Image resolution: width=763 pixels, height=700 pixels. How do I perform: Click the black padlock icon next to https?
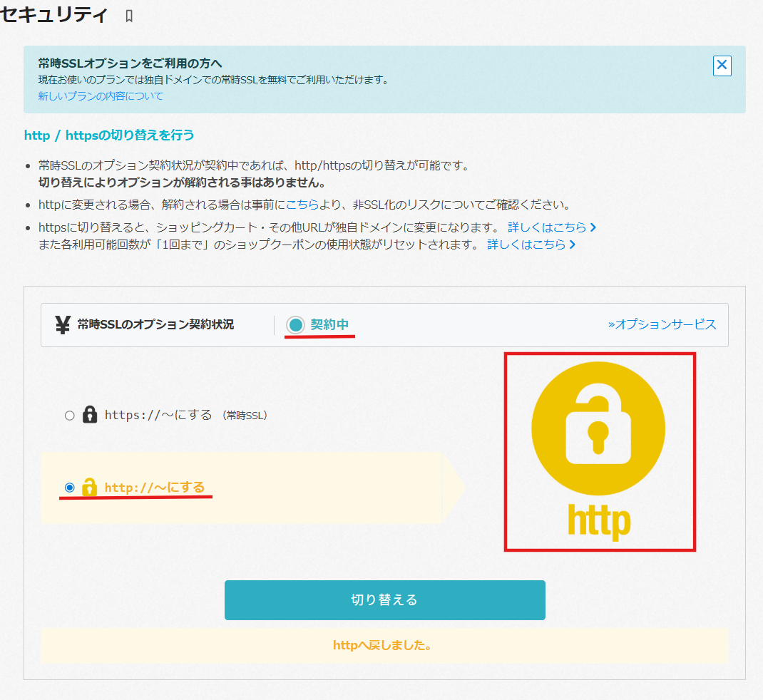pos(90,415)
